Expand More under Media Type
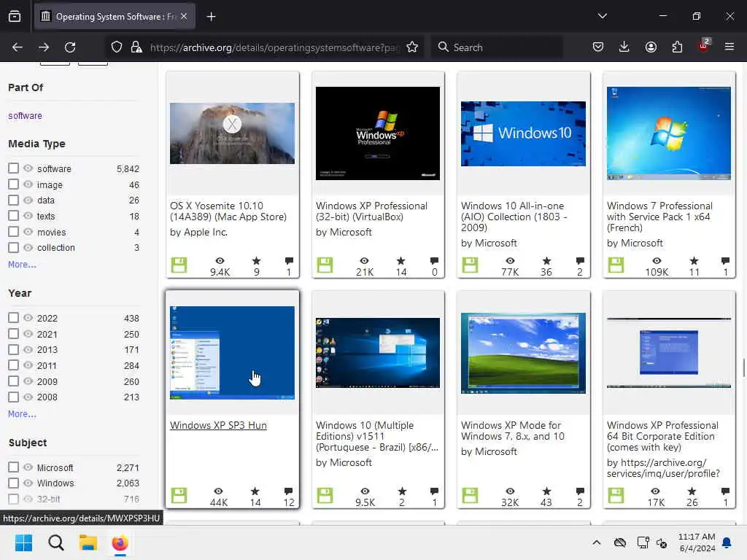This screenshot has height=560, width=747. 22,264
